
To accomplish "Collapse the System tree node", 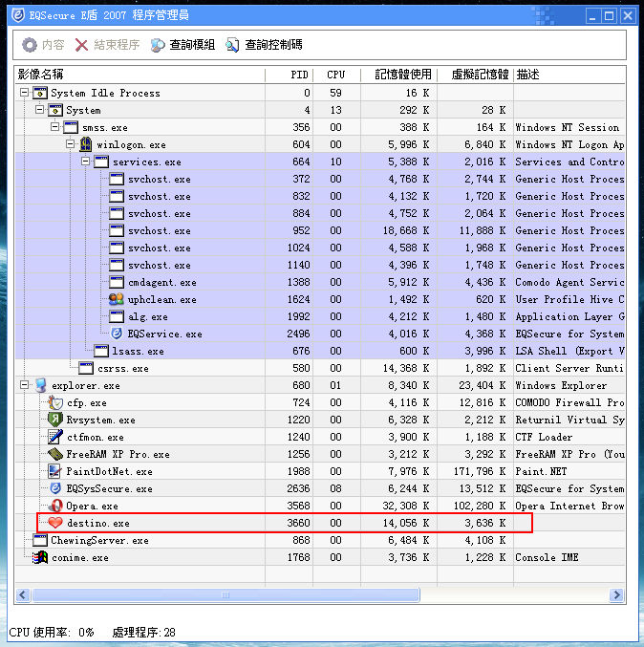I will click(39, 110).
